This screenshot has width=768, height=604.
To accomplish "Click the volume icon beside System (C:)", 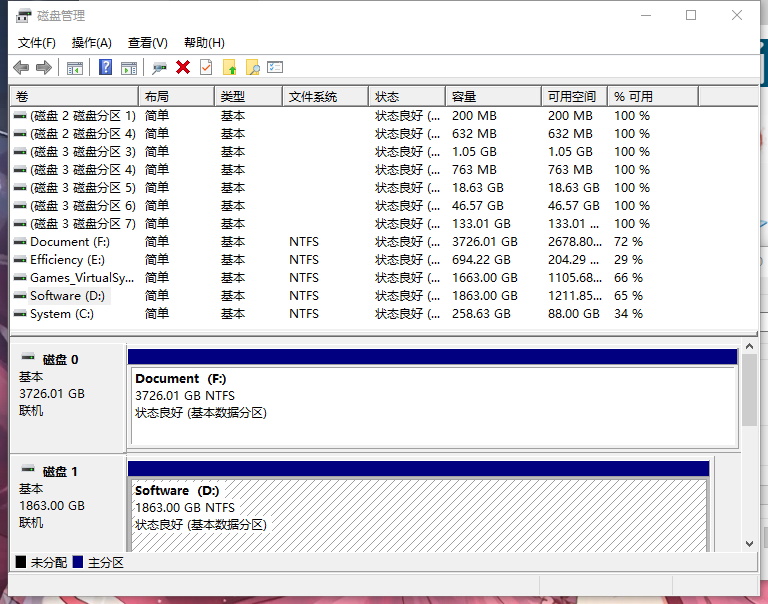I will point(20,314).
